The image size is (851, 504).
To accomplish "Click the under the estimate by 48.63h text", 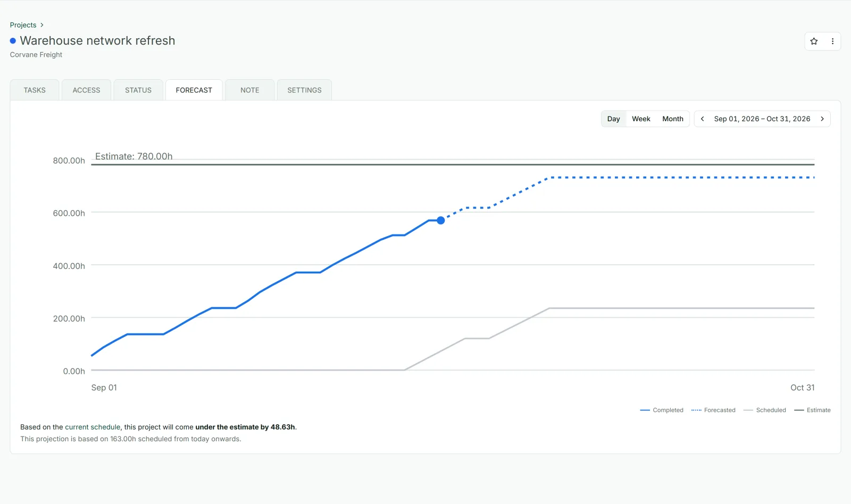I will point(245,427).
